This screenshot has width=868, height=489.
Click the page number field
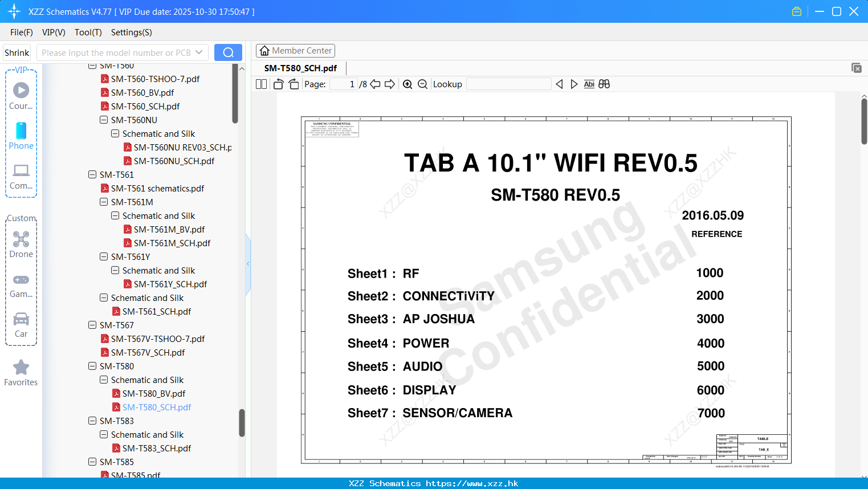point(344,84)
